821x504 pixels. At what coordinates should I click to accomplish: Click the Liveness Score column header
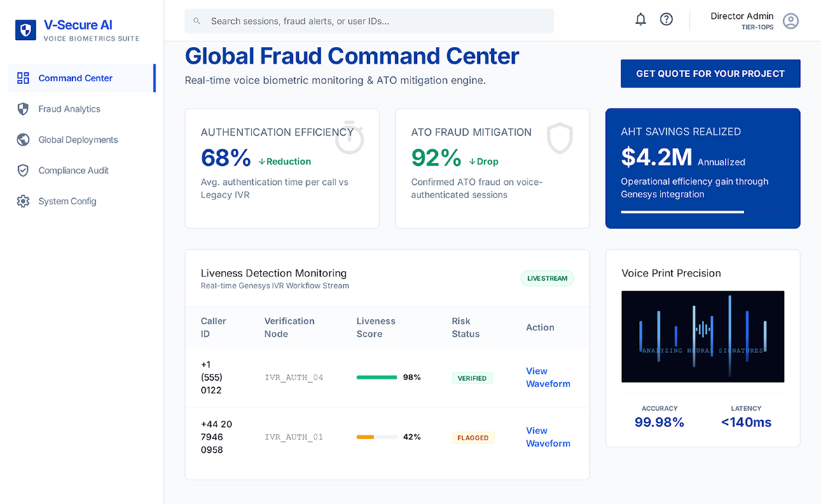click(376, 328)
